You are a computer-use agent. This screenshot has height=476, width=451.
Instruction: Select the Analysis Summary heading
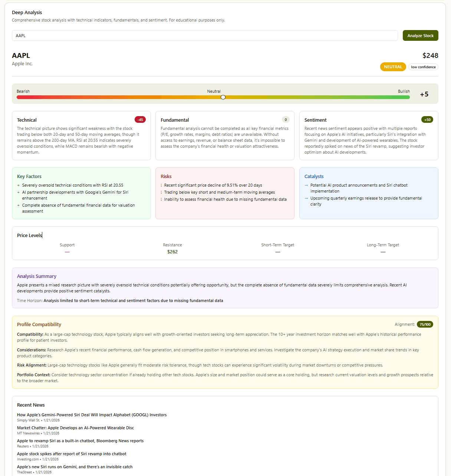37,276
